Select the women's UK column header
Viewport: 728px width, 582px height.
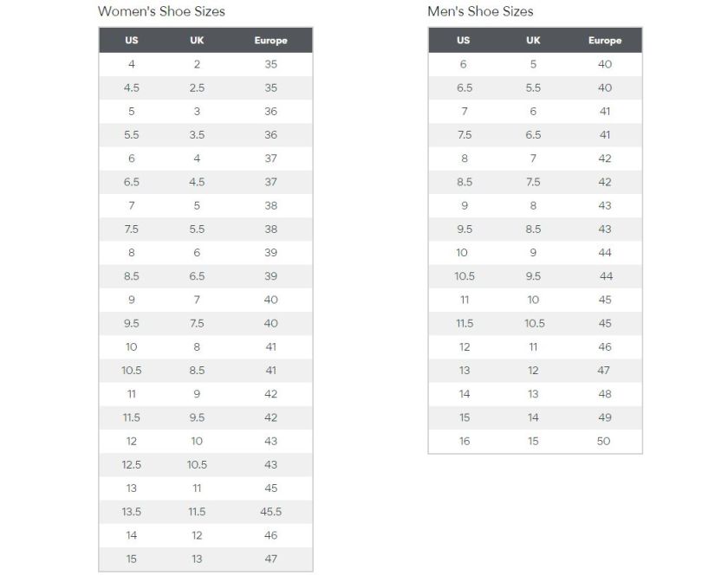pos(197,41)
